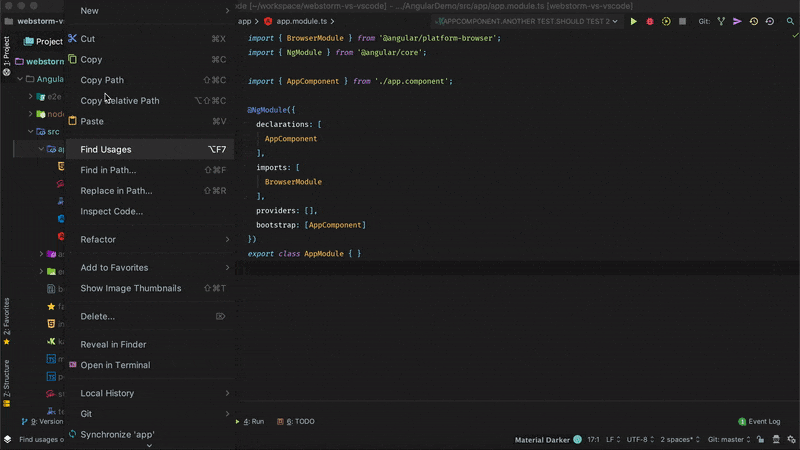This screenshot has width=800, height=450.
Task: Open the LF line separator dropdown
Action: [x=613, y=439]
